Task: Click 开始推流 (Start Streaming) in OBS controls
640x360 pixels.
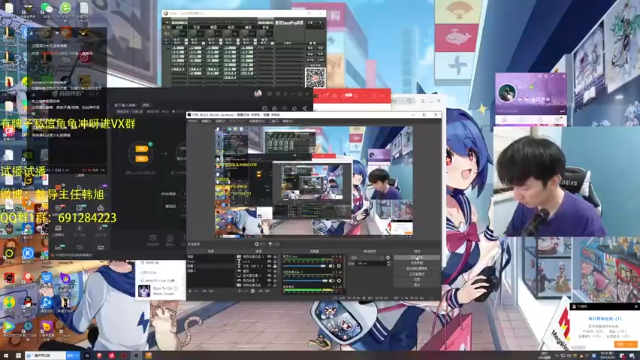Action: (417, 258)
